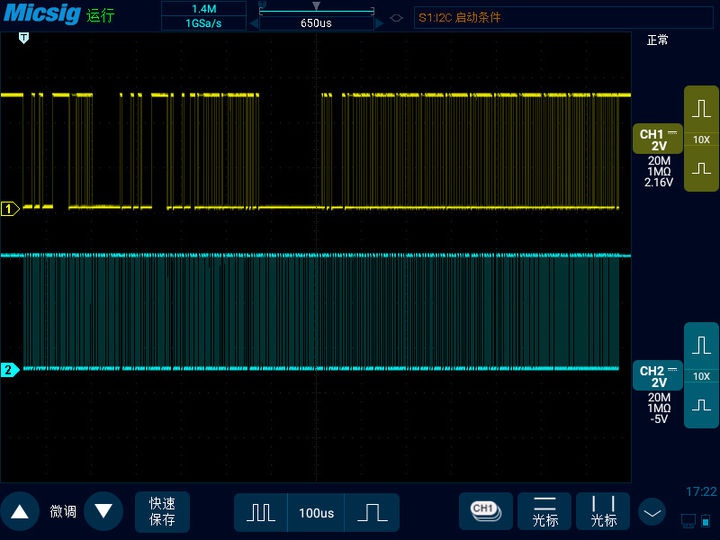Image resolution: width=720 pixels, height=540 pixels.
Task: Open the 100us timebase selector
Action: coord(316,513)
